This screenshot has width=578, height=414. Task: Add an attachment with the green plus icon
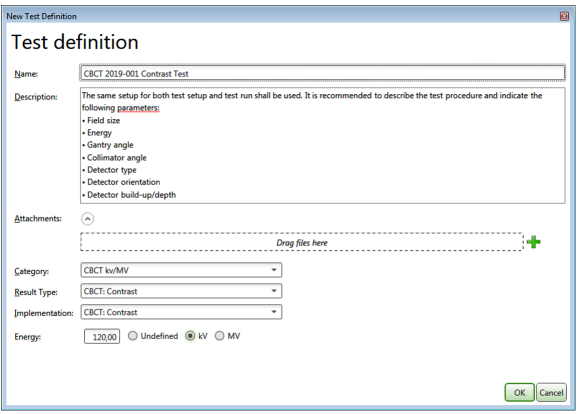coord(533,242)
